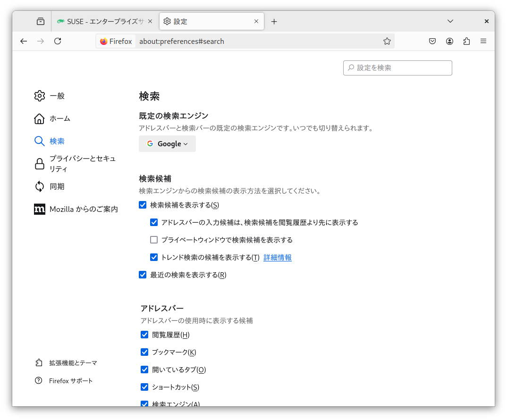The width and height of the screenshot is (507, 420).
Task: Open the extensions puzzle icon
Action: (x=466, y=41)
